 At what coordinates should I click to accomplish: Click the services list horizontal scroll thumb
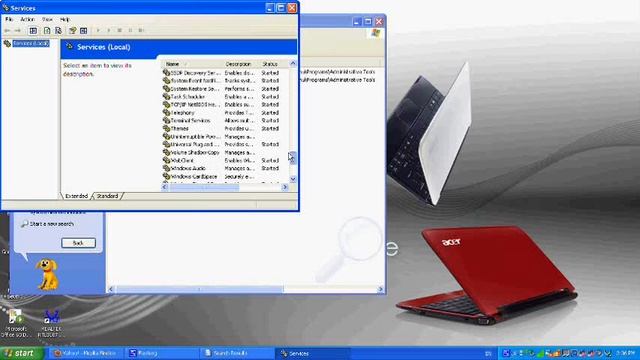point(204,187)
